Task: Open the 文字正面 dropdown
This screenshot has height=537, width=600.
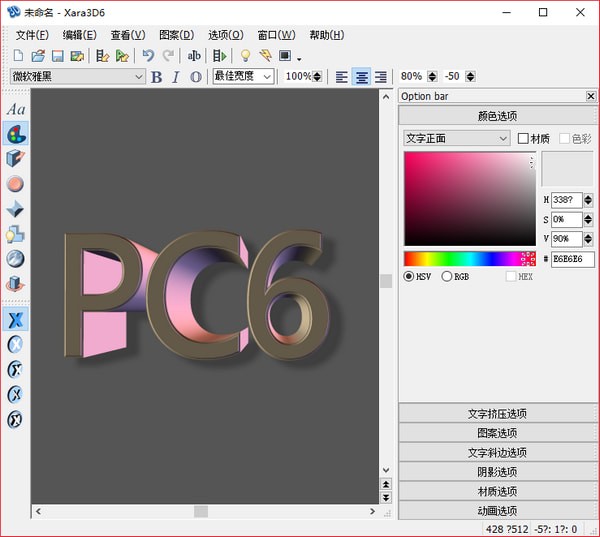Action: 457,139
